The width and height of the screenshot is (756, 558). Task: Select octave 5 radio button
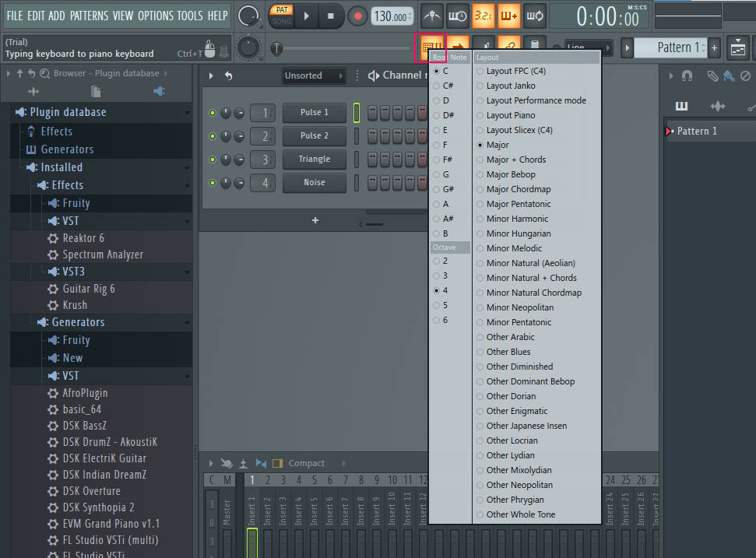tap(436, 306)
